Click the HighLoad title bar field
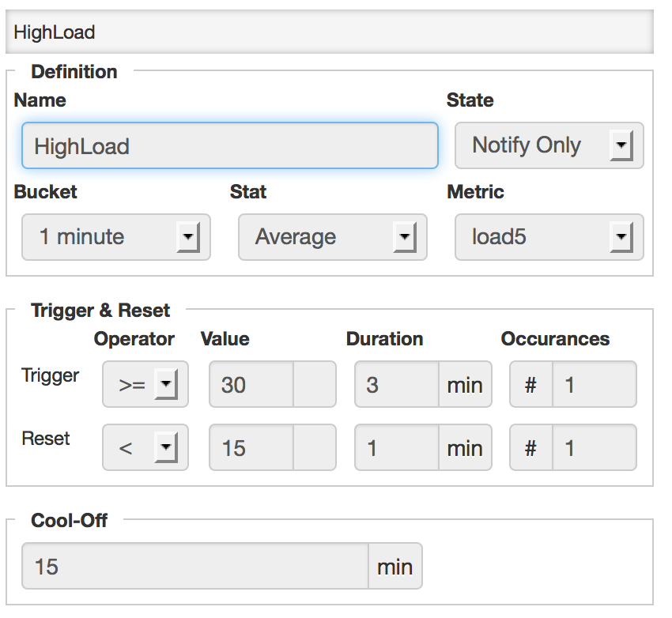Viewport: 672px width, 618px height. [x=329, y=32]
